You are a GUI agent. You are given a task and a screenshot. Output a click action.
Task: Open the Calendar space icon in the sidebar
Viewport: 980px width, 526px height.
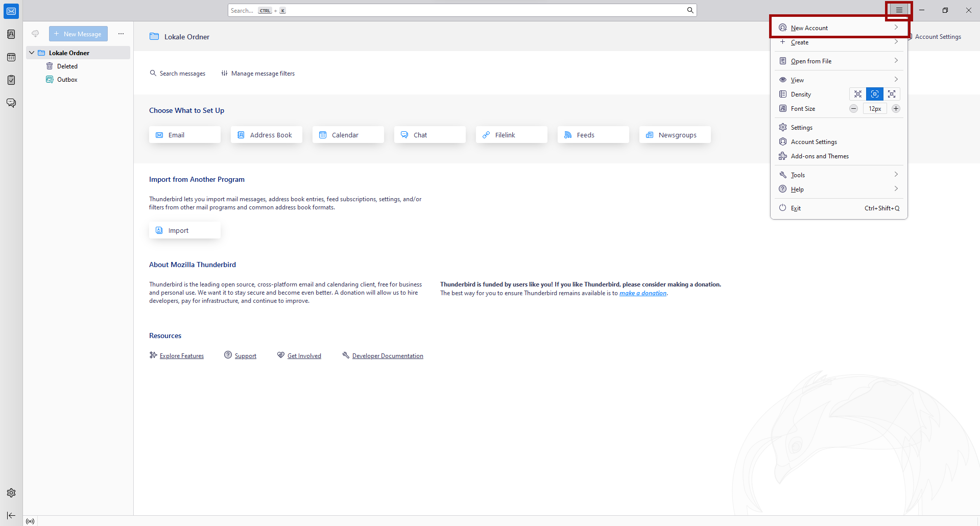point(11,57)
